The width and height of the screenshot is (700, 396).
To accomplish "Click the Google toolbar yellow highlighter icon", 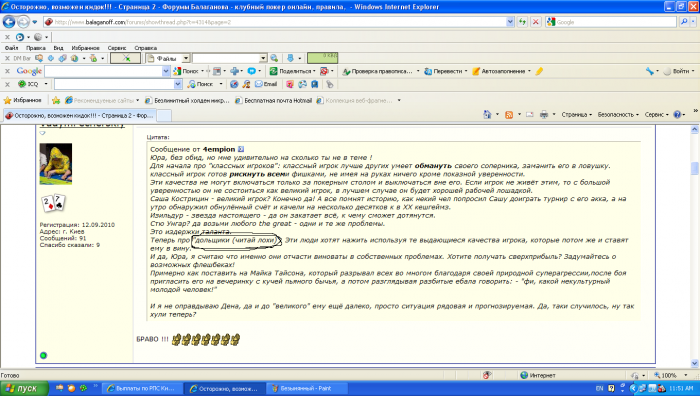I will [539, 71].
